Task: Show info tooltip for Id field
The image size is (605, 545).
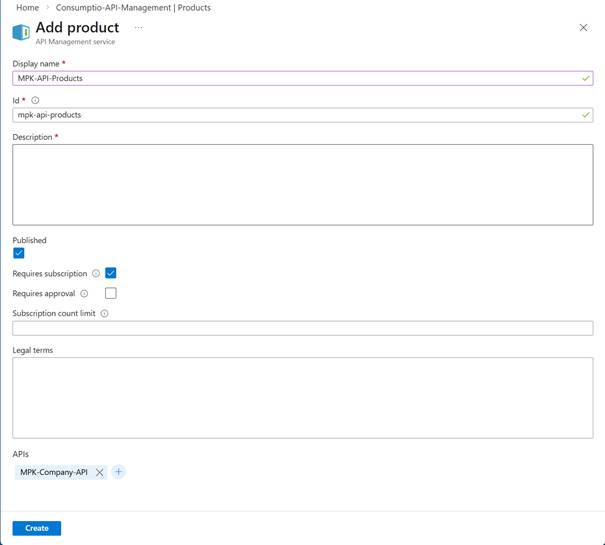Action: [35, 101]
